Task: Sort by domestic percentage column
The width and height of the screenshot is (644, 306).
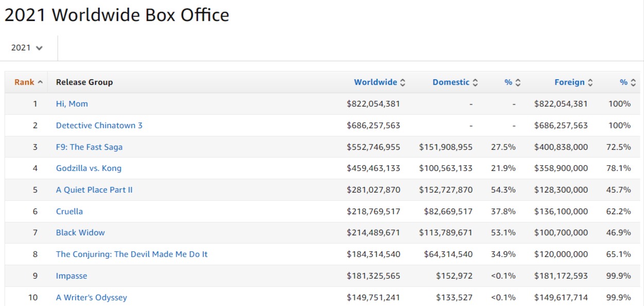Action: pyautogui.click(x=512, y=82)
